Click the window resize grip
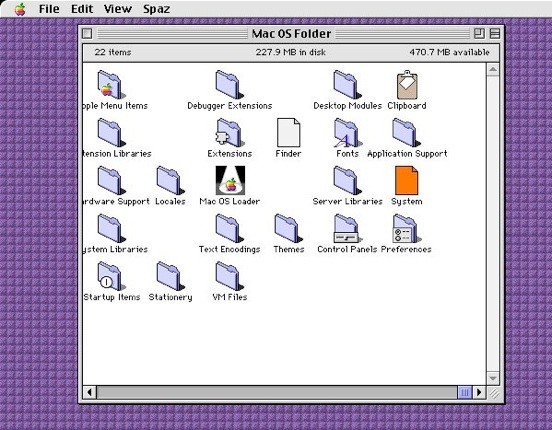The height and width of the screenshot is (430, 552). pos(493,392)
